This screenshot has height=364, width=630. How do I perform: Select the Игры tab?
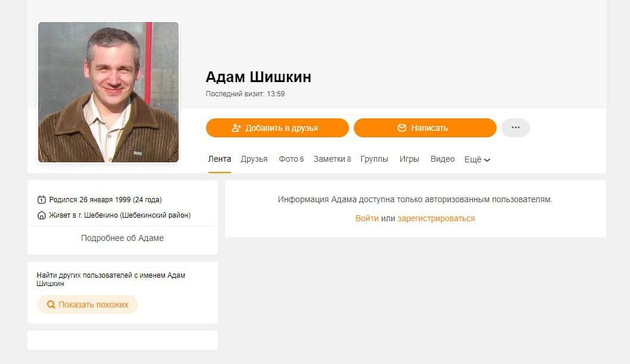409,159
